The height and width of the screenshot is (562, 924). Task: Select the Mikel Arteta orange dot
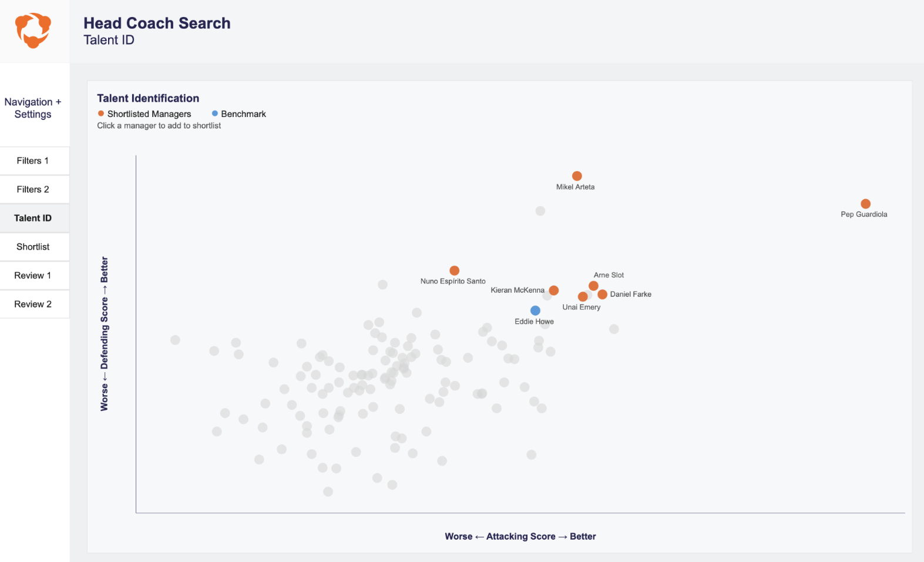pos(577,176)
